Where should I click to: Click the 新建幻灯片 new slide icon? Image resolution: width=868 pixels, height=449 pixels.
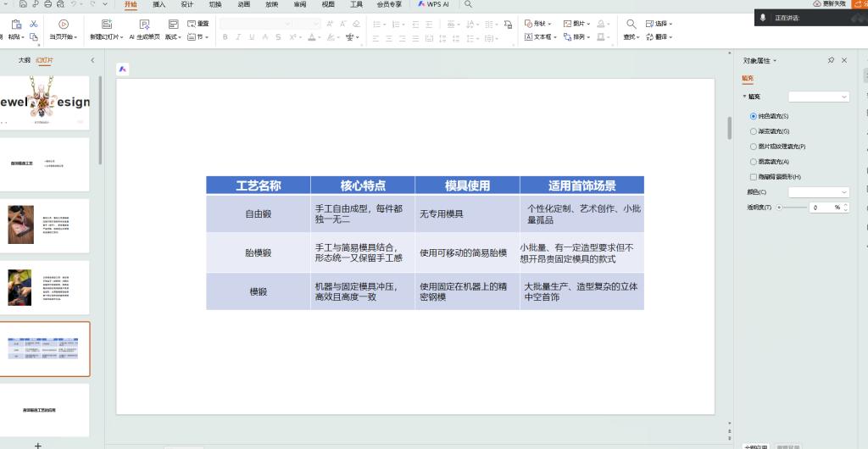tap(106, 24)
